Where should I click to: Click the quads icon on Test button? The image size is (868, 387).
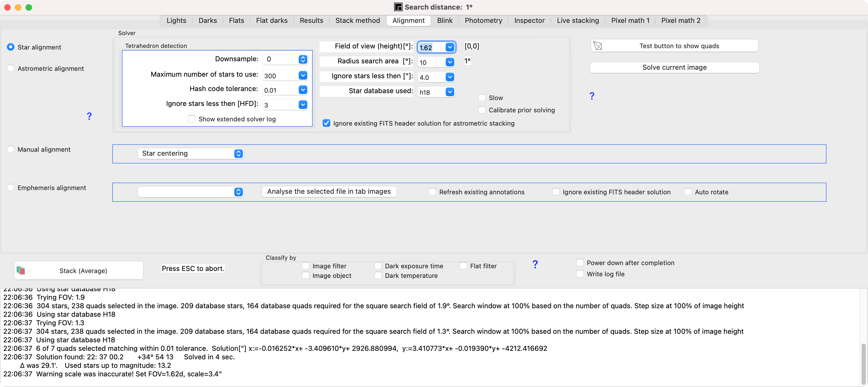click(x=598, y=46)
